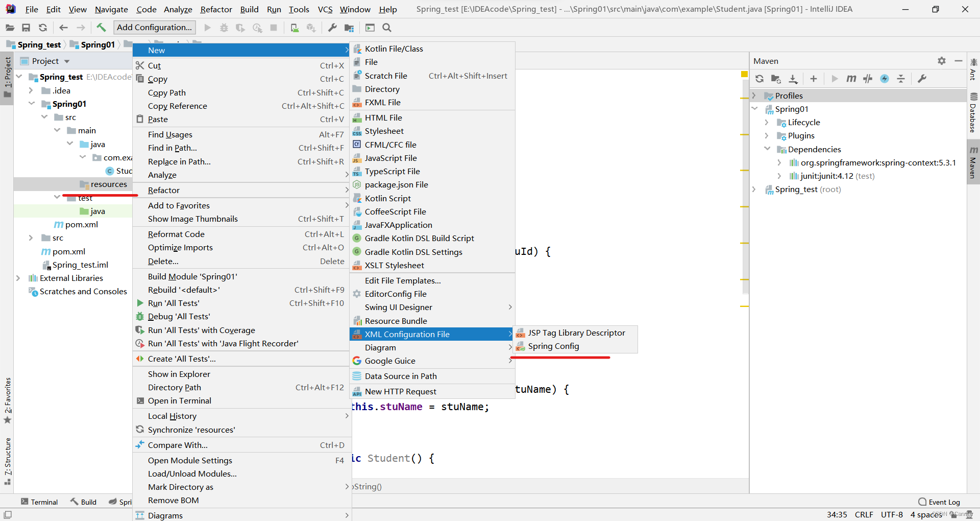Click the Z: Structure side tab
Screen dimensions: 980x521
point(7,461)
